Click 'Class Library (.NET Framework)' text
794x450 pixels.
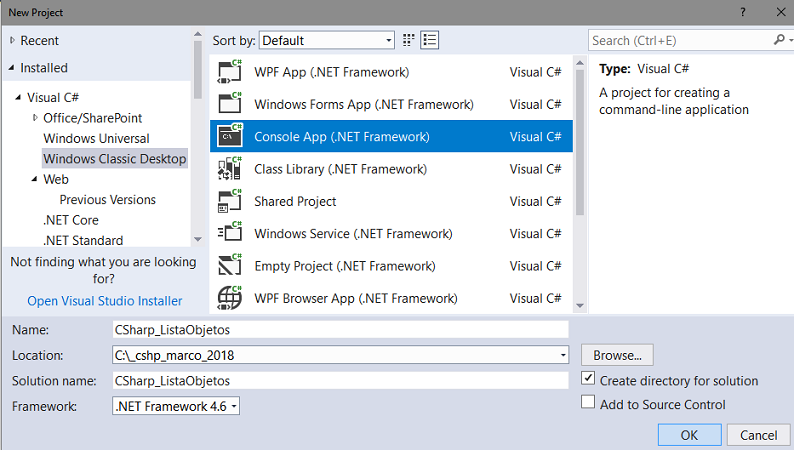[340, 169]
